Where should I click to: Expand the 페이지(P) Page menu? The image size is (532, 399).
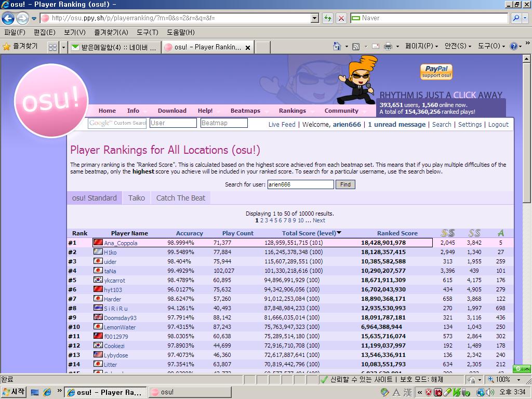(x=421, y=46)
